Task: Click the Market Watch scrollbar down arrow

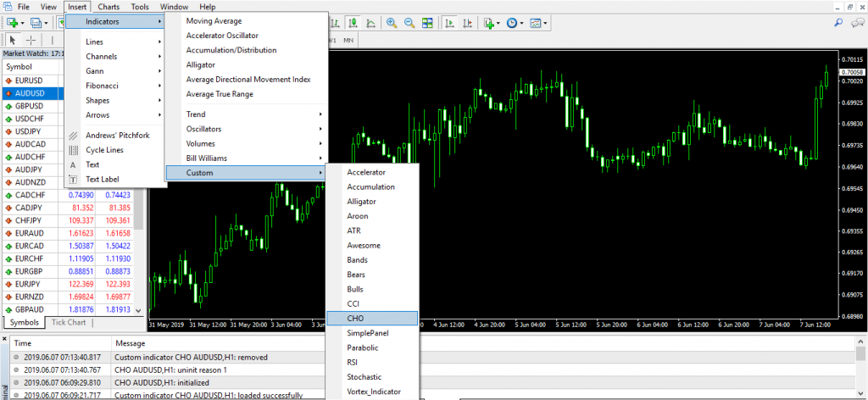Action: point(139,311)
